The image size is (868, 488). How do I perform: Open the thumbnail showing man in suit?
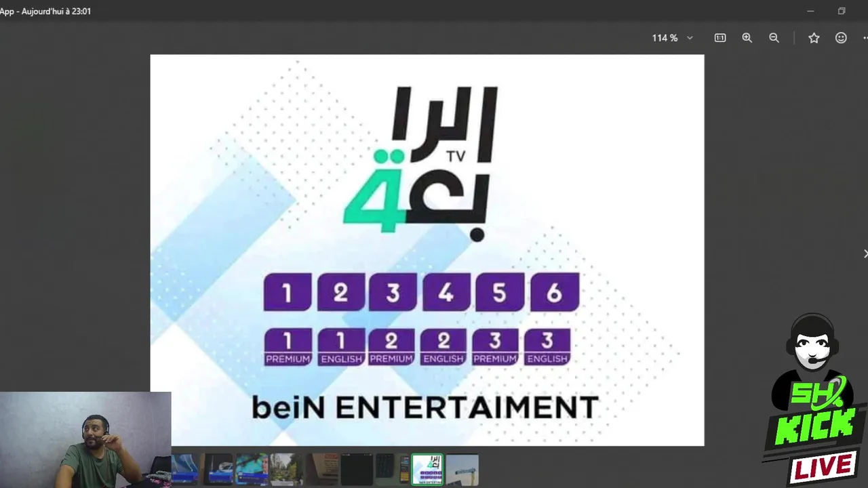(252, 470)
